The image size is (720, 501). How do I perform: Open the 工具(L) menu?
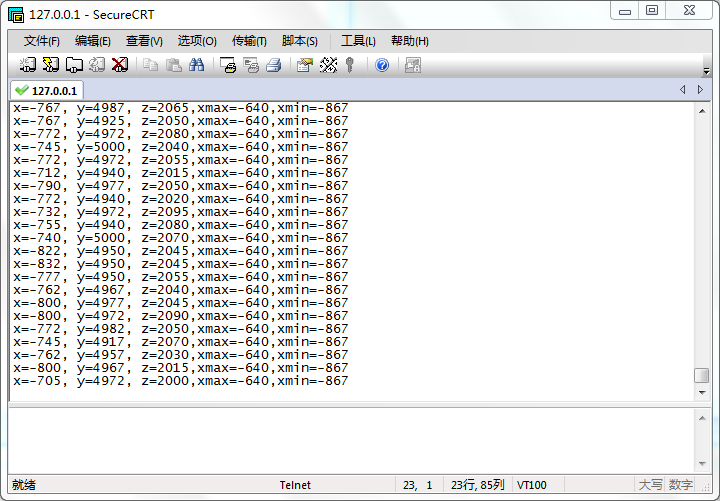[x=358, y=41]
